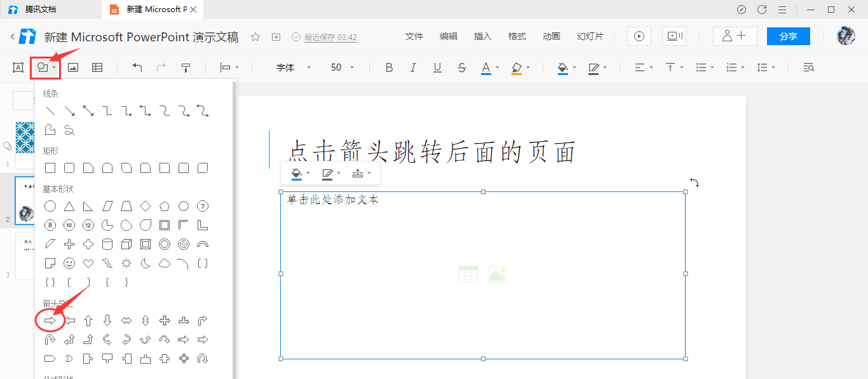Open find and replace icon
Image resolution: width=868 pixels, height=379 pixels.
click(808, 67)
